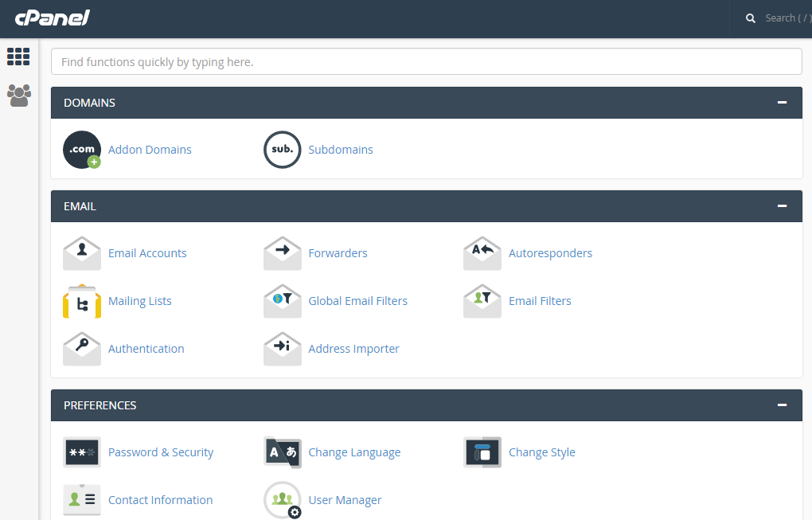Click the Email Accounts envelope icon
This screenshot has width=812, height=520.
[82, 253]
